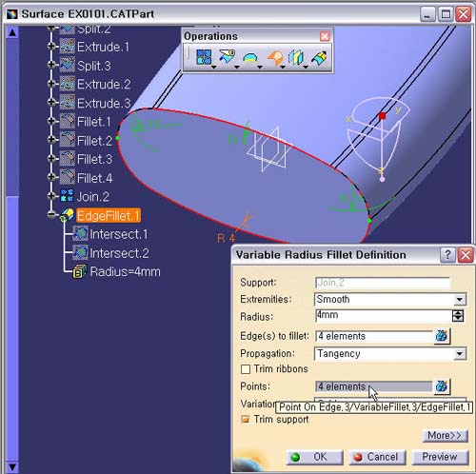The width and height of the screenshot is (476, 474).
Task: Toggle the Trim support checkbox
Action: click(245, 420)
